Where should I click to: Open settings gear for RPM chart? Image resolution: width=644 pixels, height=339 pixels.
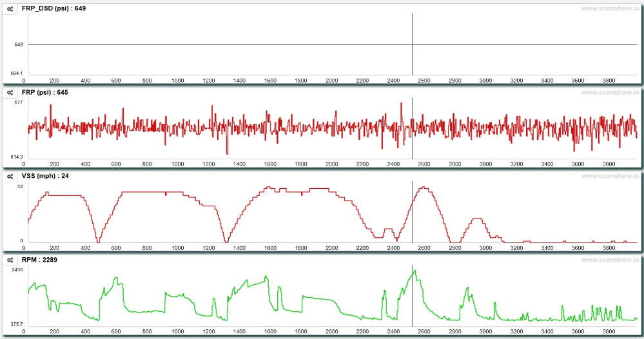point(10,259)
